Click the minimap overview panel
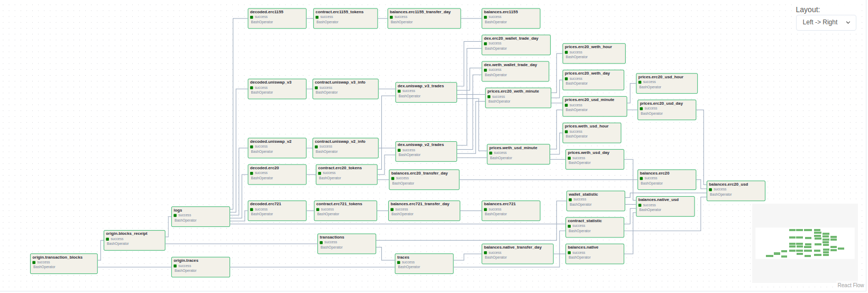This screenshot has height=293, width=868. coord(805,243)
